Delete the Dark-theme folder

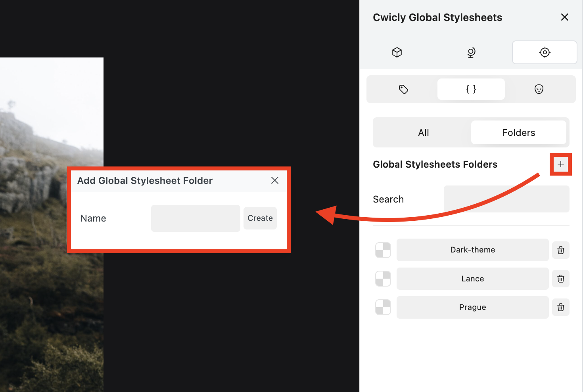(x=560, y=250)
